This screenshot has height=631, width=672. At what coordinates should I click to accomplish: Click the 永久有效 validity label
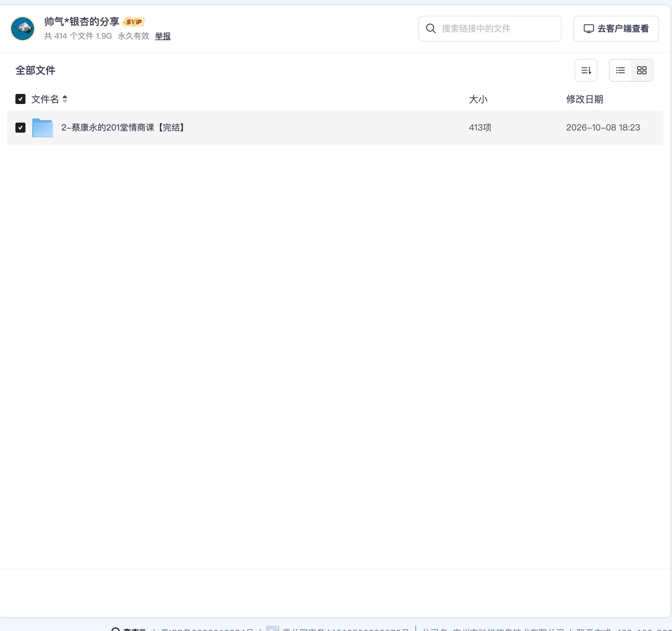[133, 36]
